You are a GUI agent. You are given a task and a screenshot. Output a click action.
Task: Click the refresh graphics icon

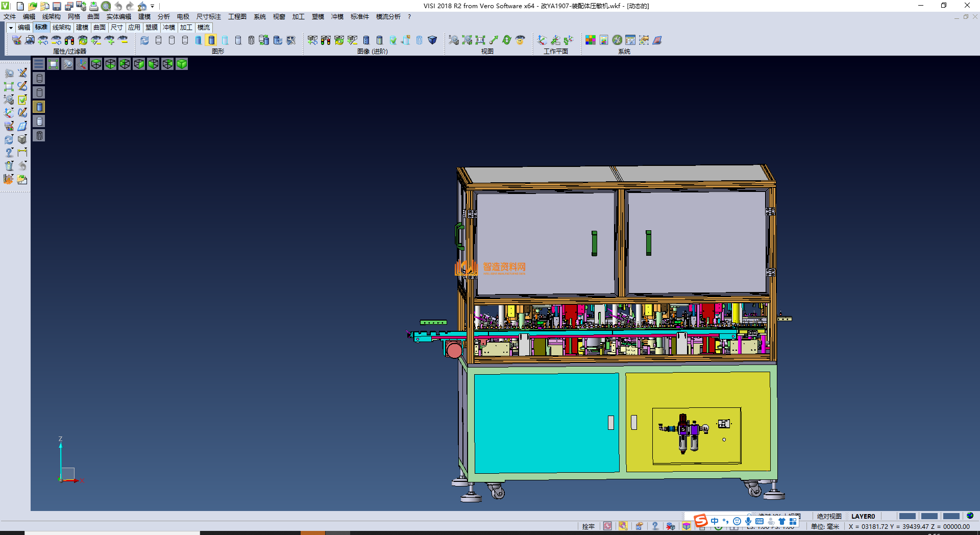[x=144, y=40]
